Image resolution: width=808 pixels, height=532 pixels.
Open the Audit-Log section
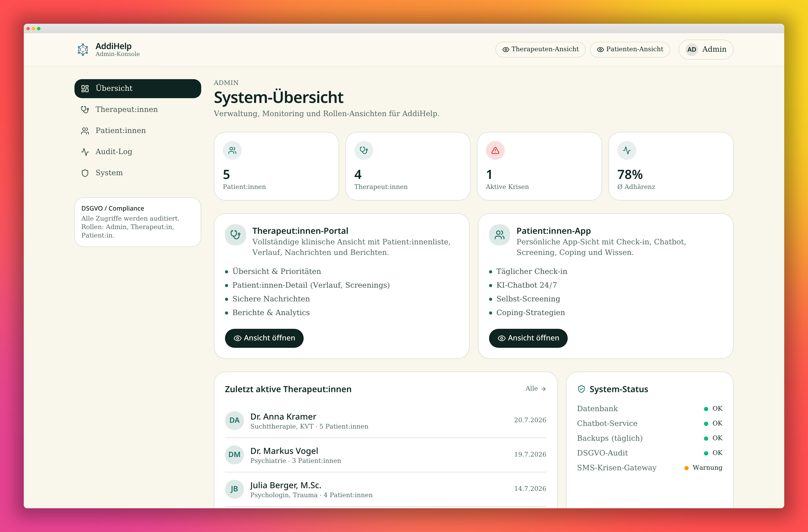pos(138,152)
